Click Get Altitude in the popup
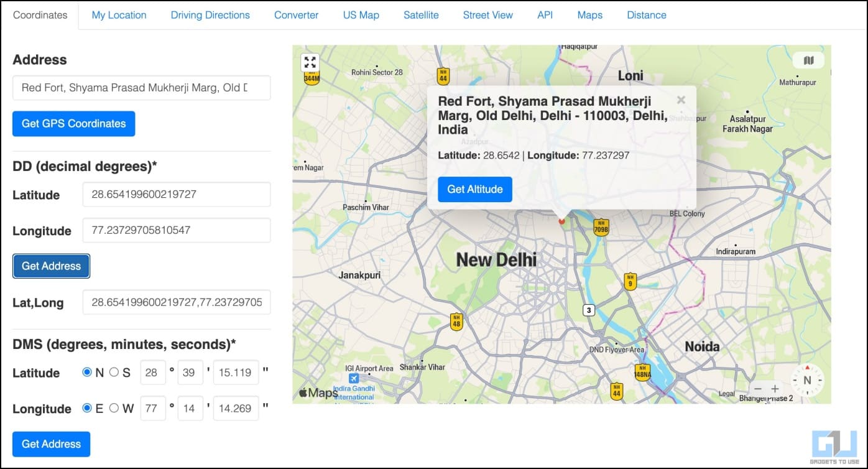Viewport: 868px width, 469px height. tap(475, 189)
